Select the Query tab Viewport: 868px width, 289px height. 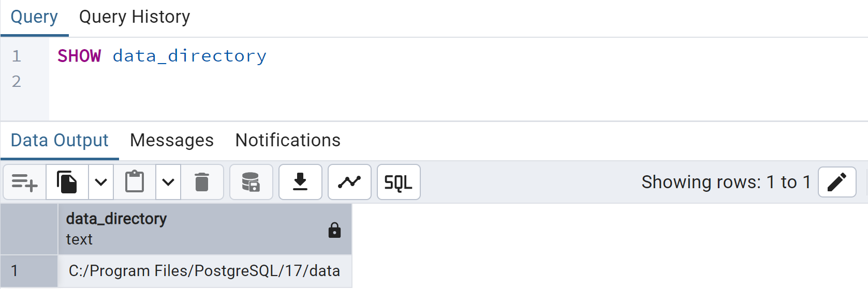(x=34, y=17)
